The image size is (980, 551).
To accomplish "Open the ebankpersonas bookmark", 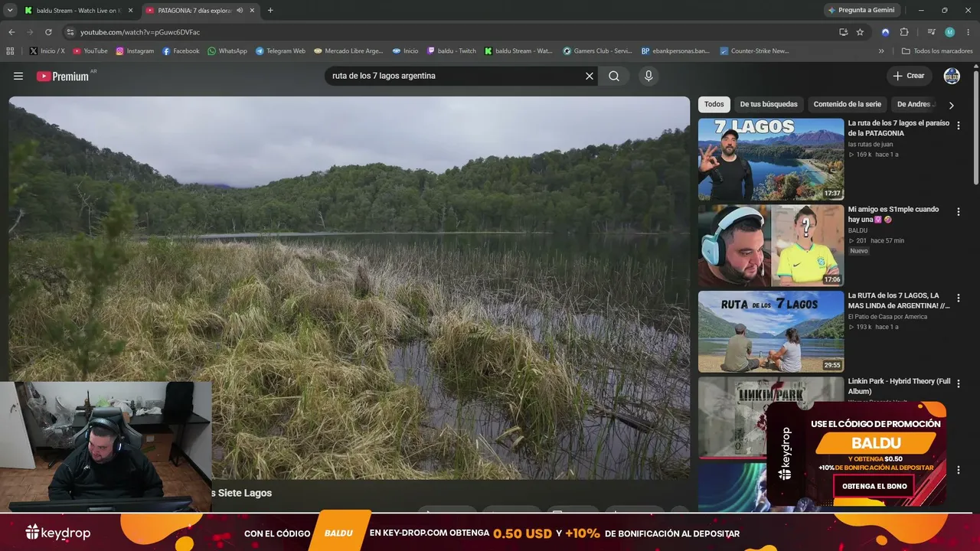I will point(675,51).
